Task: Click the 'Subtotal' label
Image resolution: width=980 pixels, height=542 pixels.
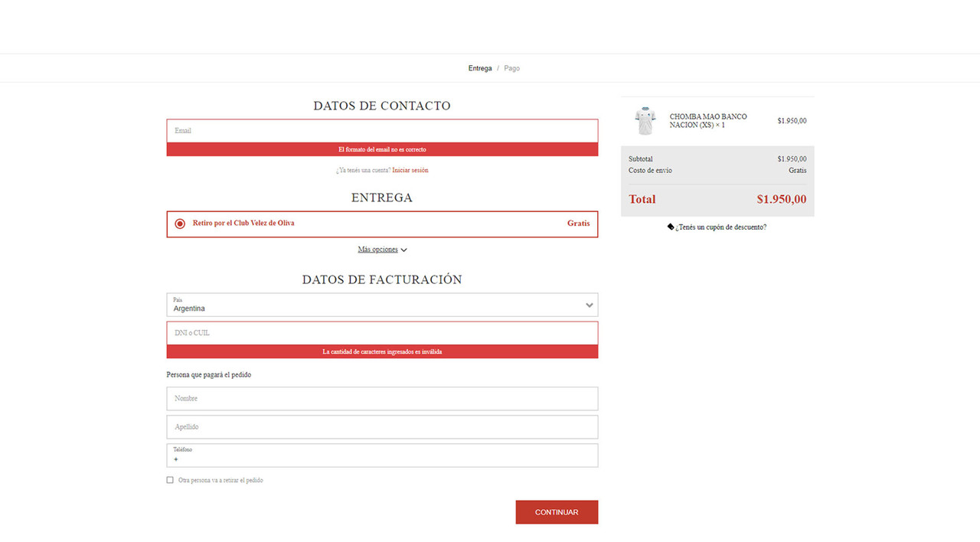Action: pos(641,158)
